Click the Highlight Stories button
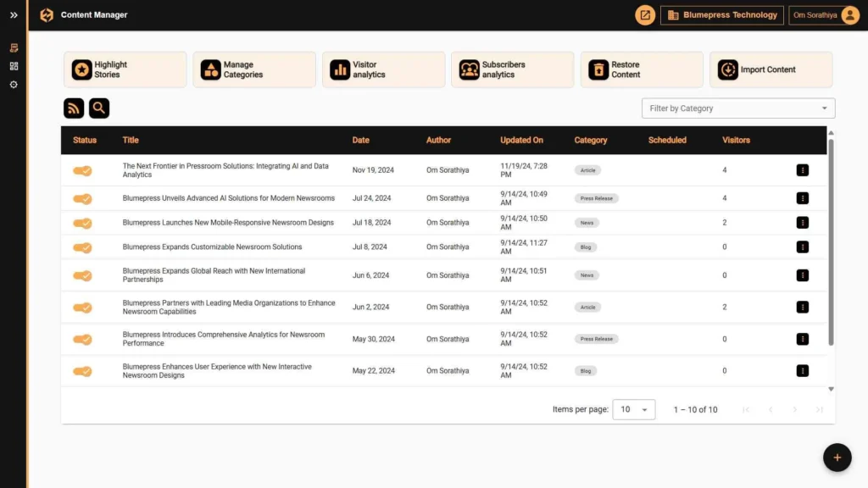The height and width of the screenshot is (488, 868). coord(125,69)
